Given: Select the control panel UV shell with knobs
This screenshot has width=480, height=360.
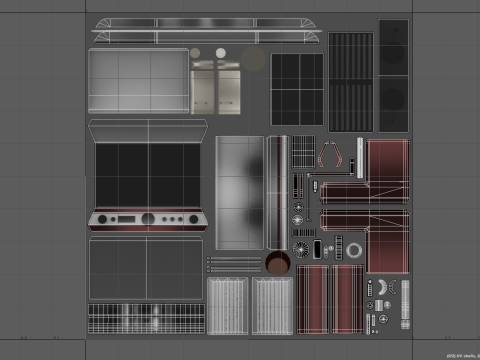Looking at the screenshot, I should coord(148,219).
